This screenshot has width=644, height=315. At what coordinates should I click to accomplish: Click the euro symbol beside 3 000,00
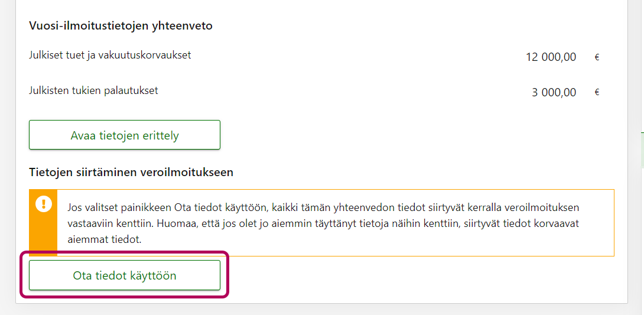pos(597,93)
